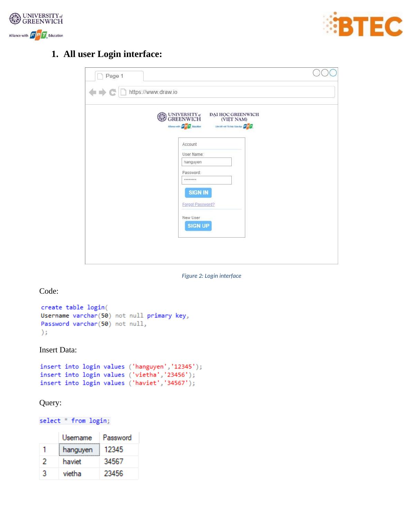Click the User Name field containing hanguyen
411x532 pixels.
[207, 162]
